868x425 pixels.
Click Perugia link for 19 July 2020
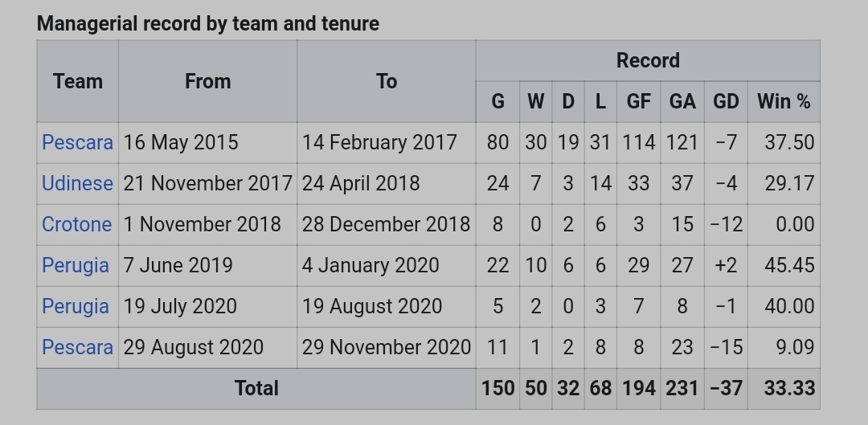tap(75, 306)
